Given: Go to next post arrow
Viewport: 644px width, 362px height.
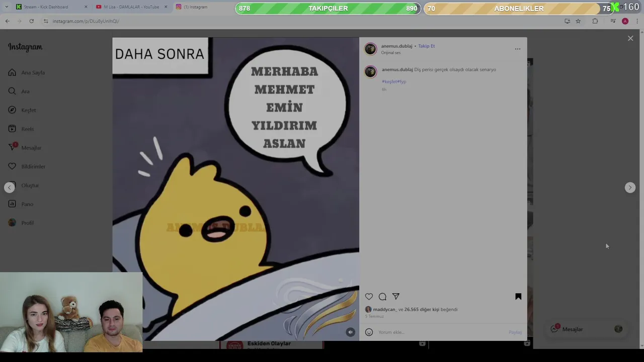Looking at the screenshot, I should pos(630,188).
